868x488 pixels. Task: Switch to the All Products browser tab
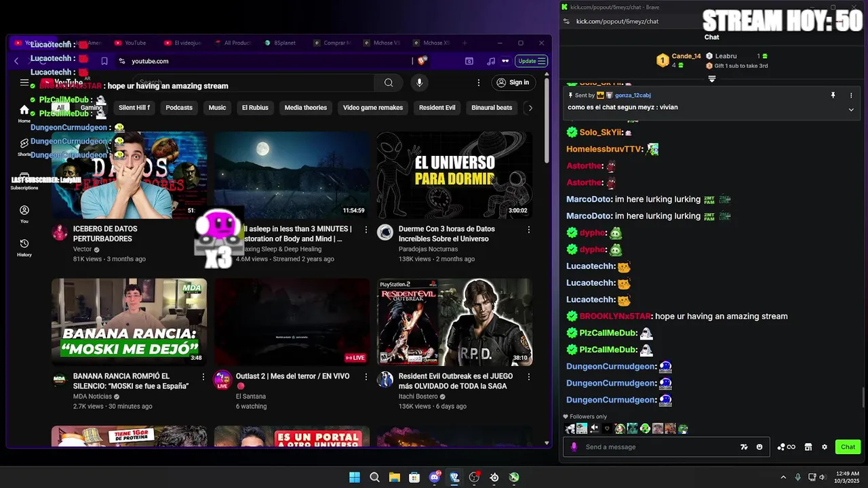pos(233,43)
